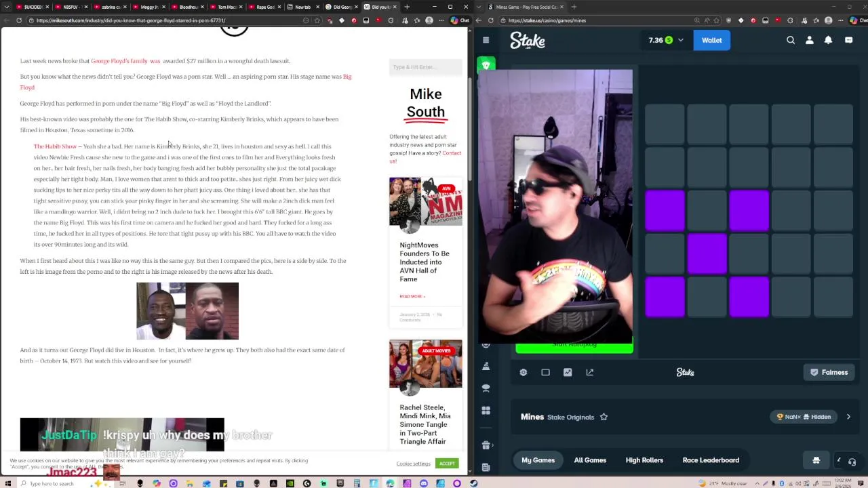Switch to the New tab browser tab
The height and width of the screenshot is (488, 868).
coord(302,7)
